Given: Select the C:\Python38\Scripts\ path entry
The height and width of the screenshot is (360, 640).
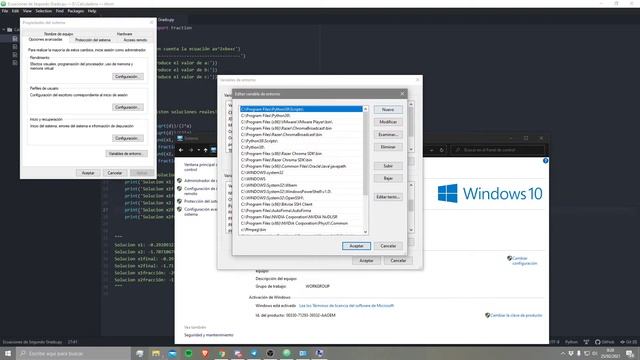Looking at the screenshot, I should 301,141.
